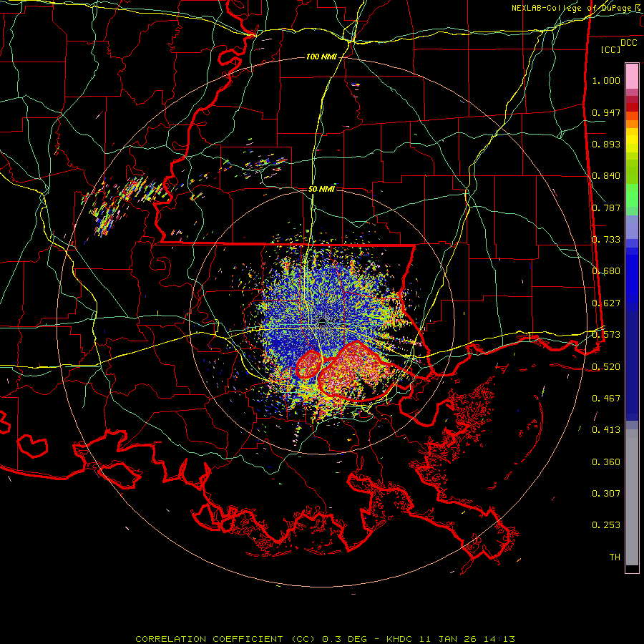The image size is (644, 644).
Task: Click the 0.893 legend value
Action: [x=606, y=144]
